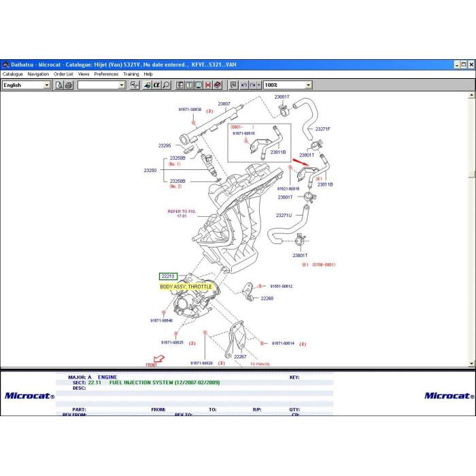
Task: Click the checklist order icon
Action: (x=135, y=85)
